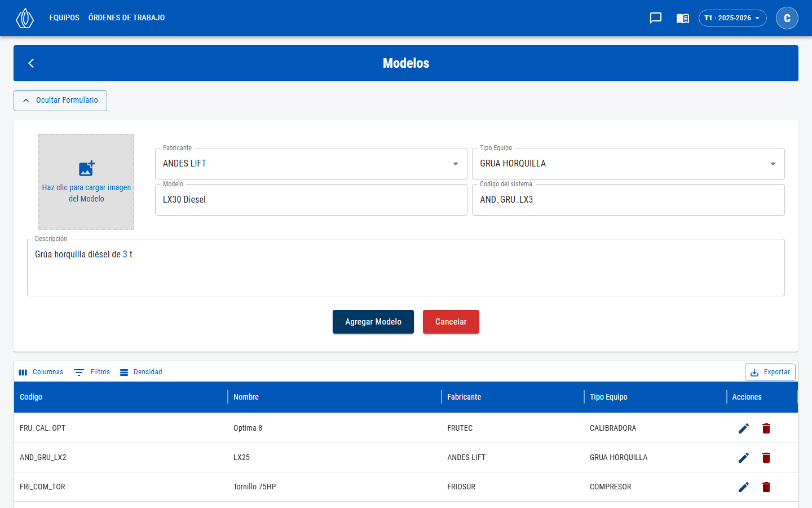Viewport: 812px width, 508px height.
Task: Open the Columnas panel
Action: pyautogui.click(x=41, y=372)
